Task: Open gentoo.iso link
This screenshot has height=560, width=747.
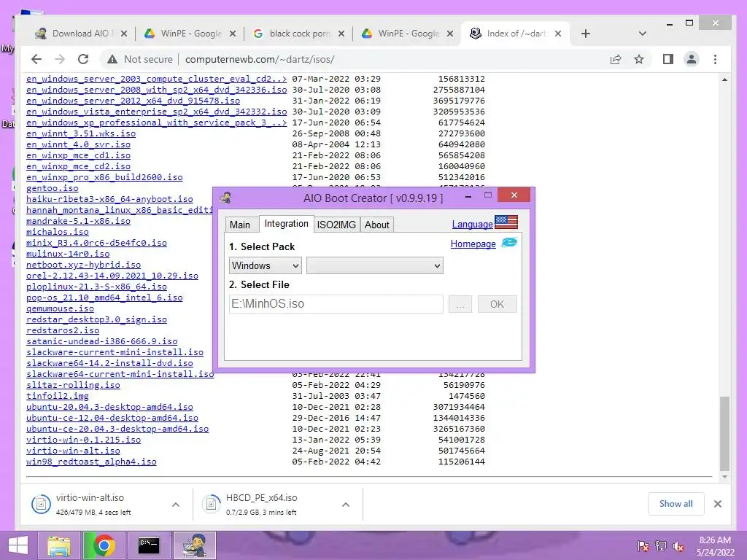Action: [x=53, y=188]
